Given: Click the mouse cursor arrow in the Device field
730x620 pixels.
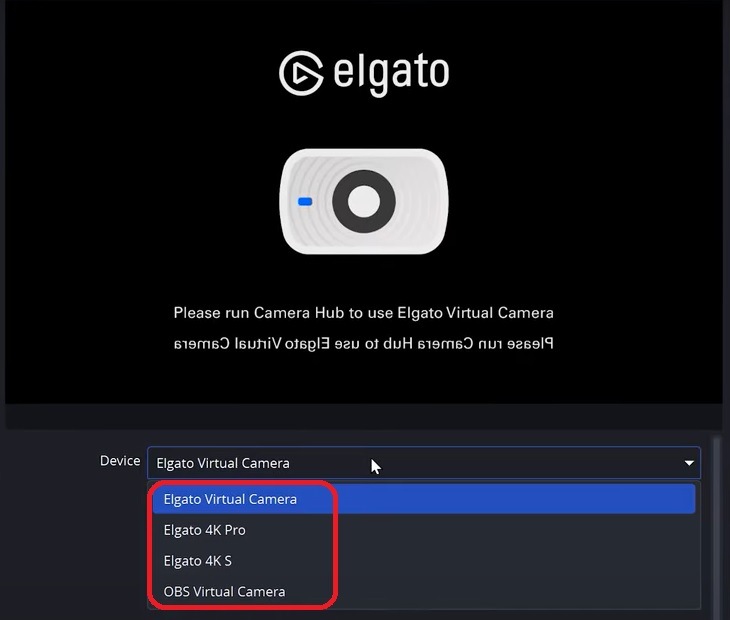Looking at the screenshot, I should click(x=376, y=467).
